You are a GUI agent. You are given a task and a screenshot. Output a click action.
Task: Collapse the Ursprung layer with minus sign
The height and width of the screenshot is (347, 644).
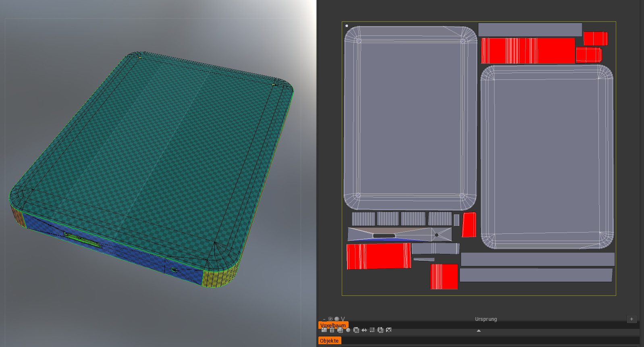coord(324,319)
